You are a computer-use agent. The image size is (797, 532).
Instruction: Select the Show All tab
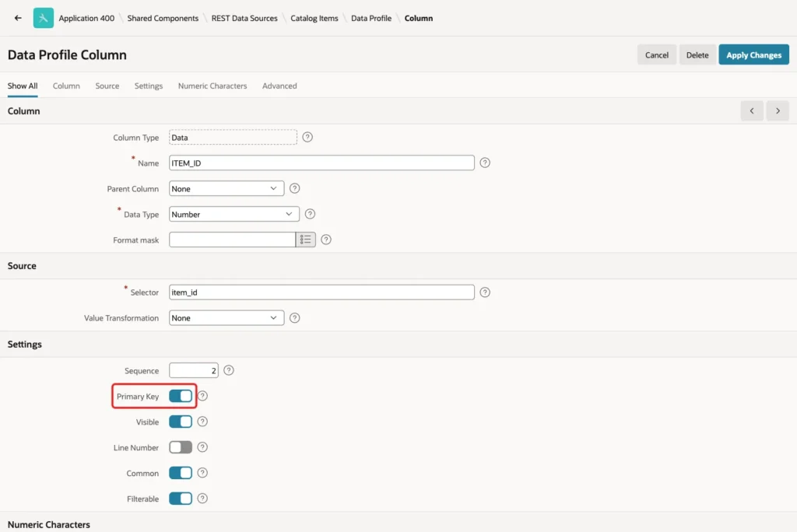[x=23, y=86]
